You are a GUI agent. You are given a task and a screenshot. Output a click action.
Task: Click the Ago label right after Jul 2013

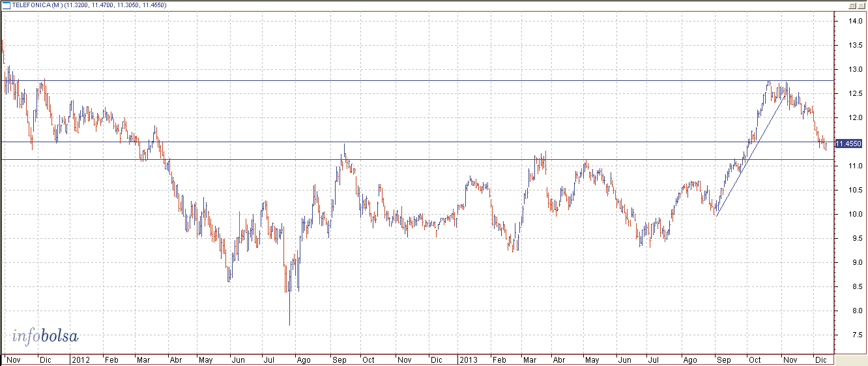click(690, 360)
